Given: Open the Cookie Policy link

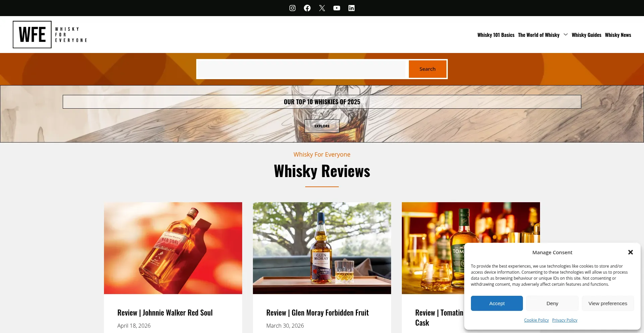Looking at the screenshot, I should coord(536,320).
